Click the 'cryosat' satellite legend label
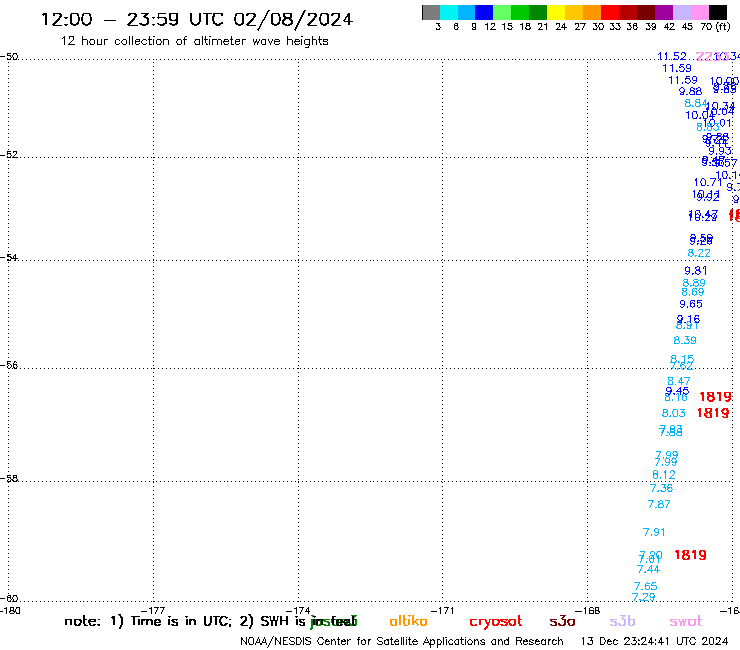Image resolution: width=740 pixels, height=650 pixels. coord(496,622)
